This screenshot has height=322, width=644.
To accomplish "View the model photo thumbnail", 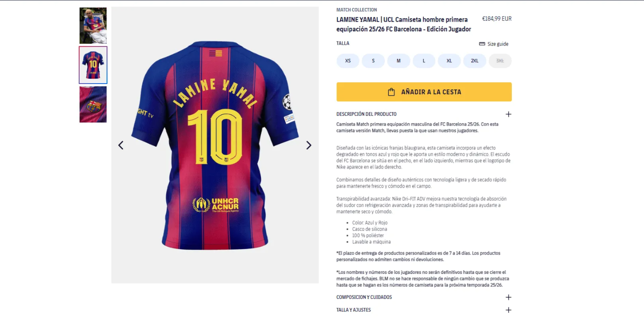I will coord(93,26).
